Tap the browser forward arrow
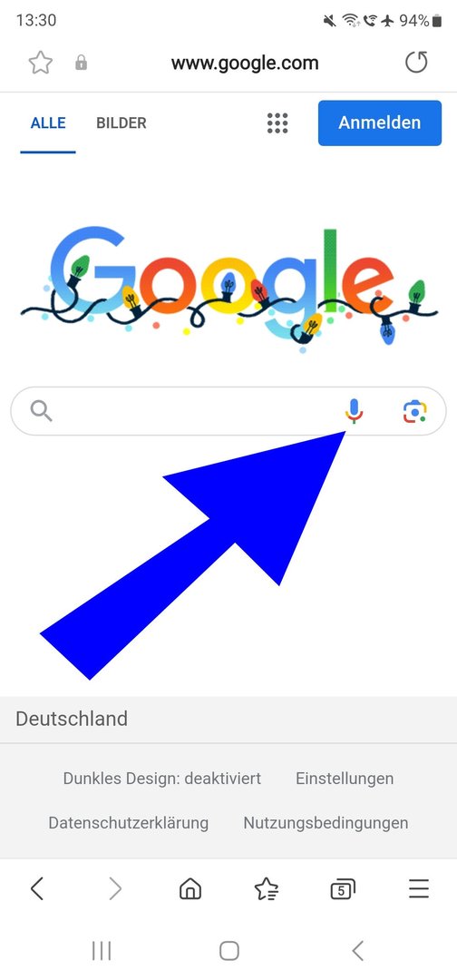Viewport: 457px width, 980px height. click(x=115, y=888)
